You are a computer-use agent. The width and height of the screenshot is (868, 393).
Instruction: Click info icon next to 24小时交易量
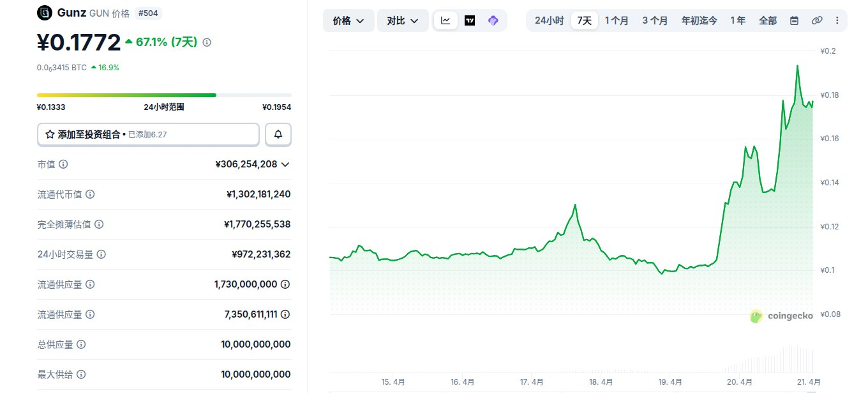click(x=101, y=254)
